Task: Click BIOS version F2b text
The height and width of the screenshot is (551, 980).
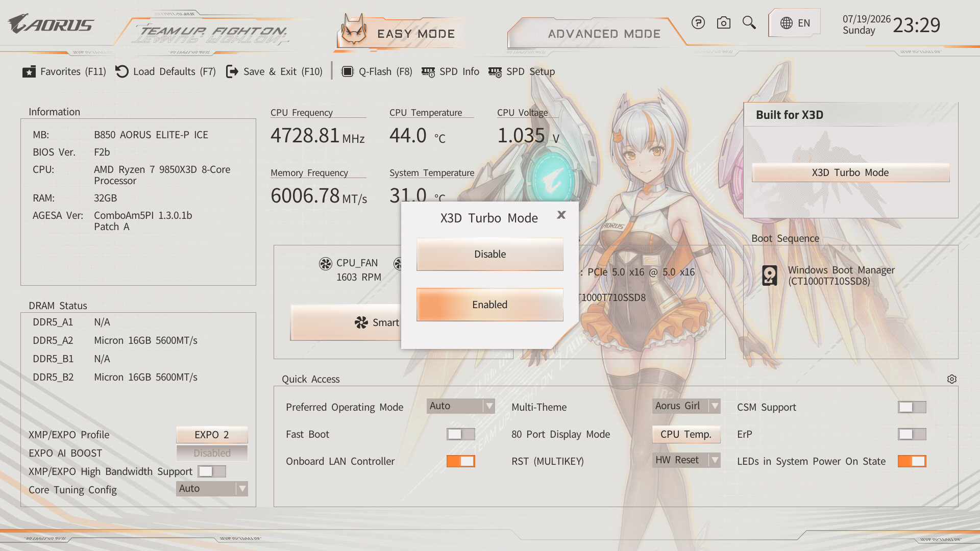Action: click(102, 152)
